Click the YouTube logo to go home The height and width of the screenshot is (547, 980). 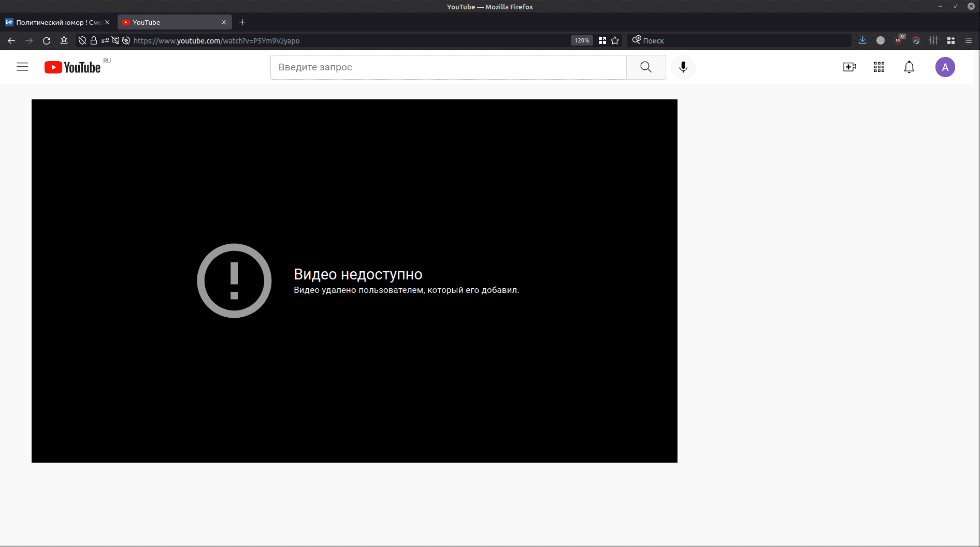pos(73,67)
